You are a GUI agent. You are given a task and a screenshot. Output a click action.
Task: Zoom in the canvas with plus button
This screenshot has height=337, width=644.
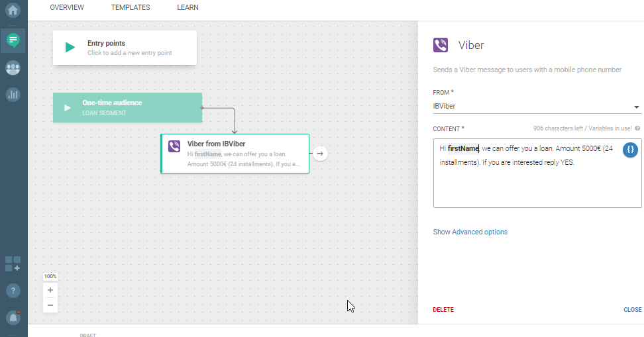(50, 290)
